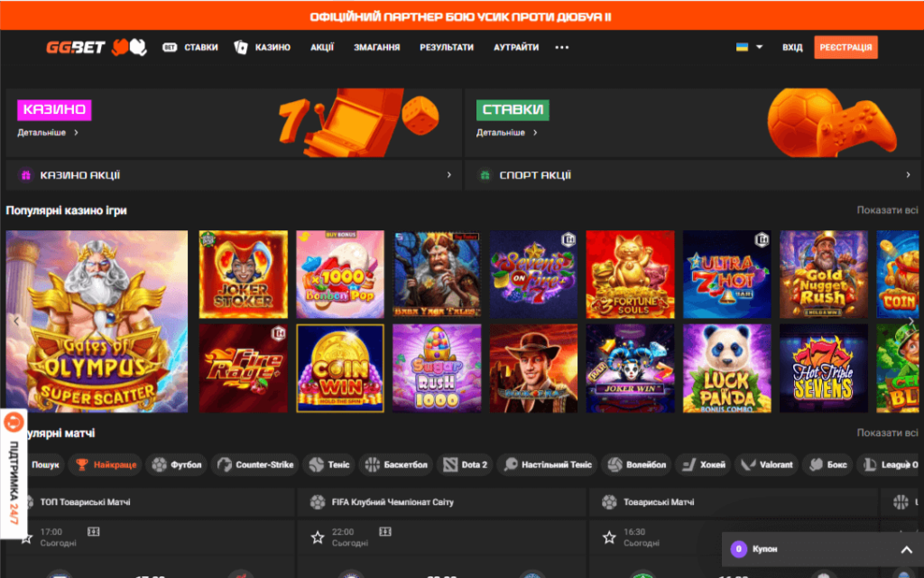
Task: Open the Ставки betting section
Action: pyautogui.click(x=190, y=47)
